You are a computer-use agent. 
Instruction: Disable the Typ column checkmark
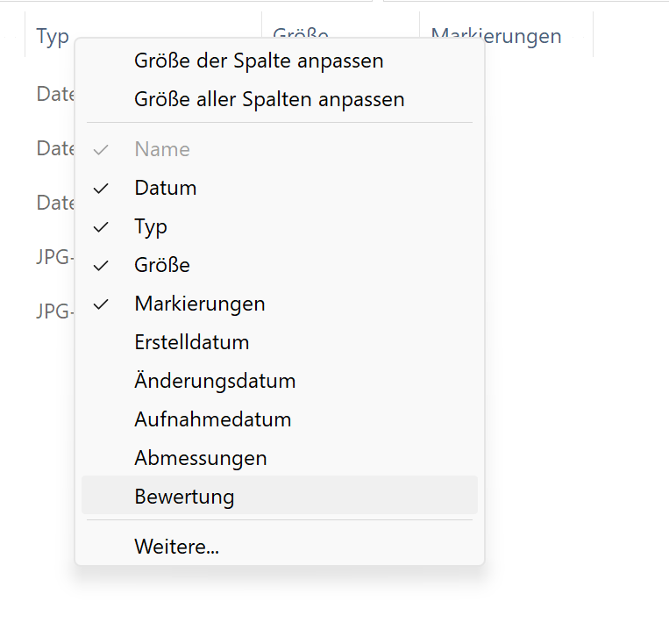[151, 226]
